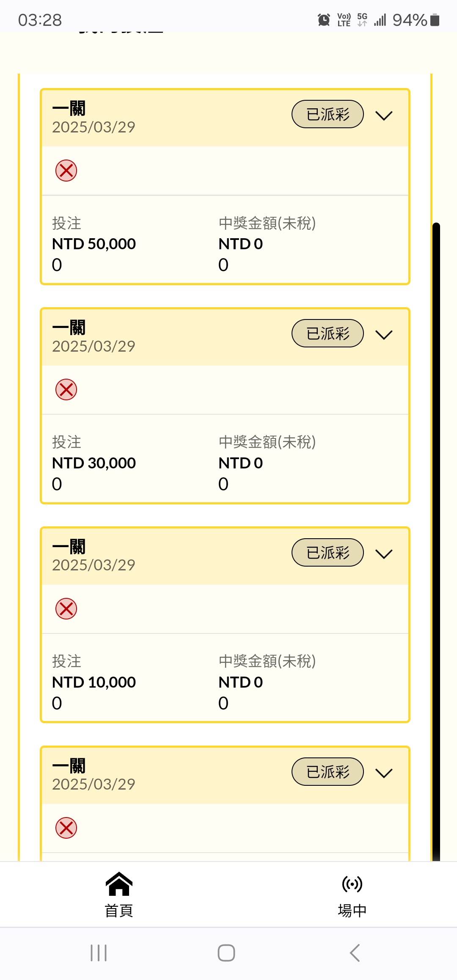Tap the red X icon on the NTD 30,000 bet
Viewport: 457px width, 980px height.
pos(66,390)
